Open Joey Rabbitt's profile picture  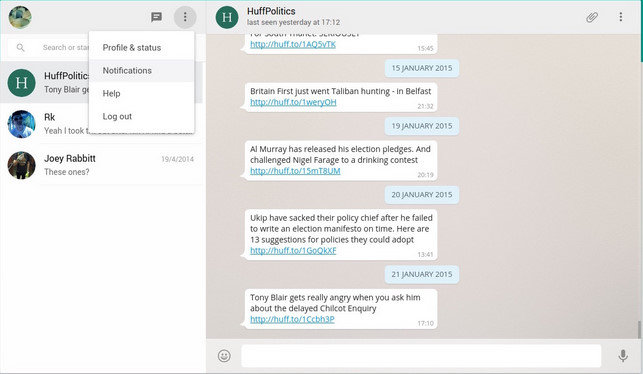point(21,165)
